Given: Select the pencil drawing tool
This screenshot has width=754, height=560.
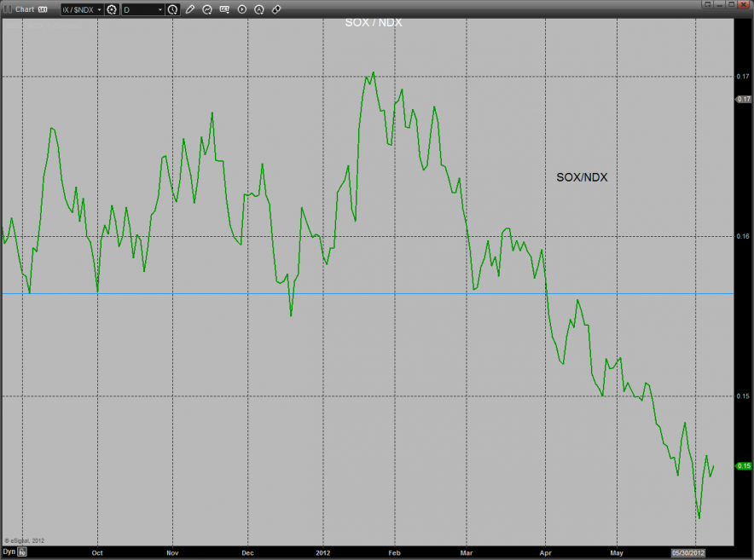Looking at the screenshot, I should coord(190,9).
